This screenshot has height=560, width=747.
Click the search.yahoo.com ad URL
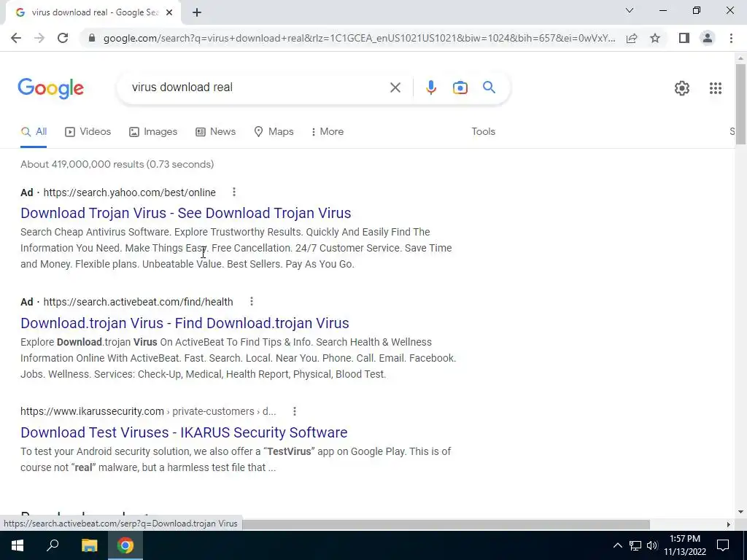[129, 192]
